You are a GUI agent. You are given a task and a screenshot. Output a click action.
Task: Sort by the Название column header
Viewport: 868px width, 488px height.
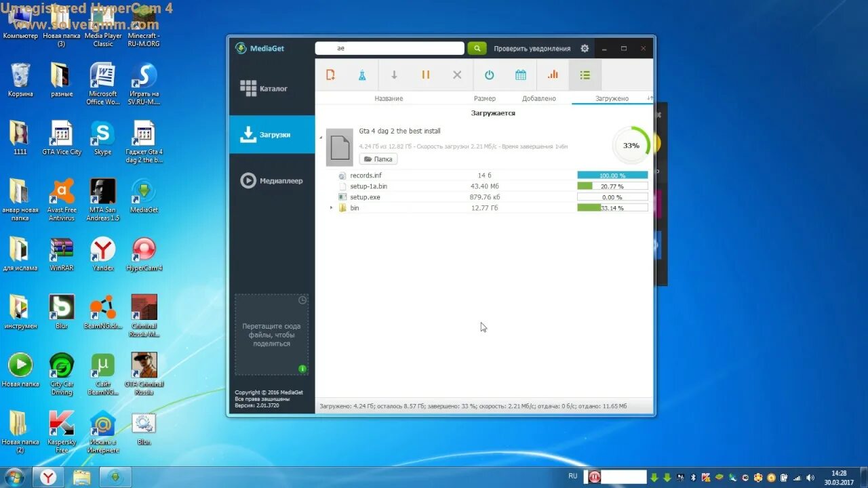coord(389,98)
